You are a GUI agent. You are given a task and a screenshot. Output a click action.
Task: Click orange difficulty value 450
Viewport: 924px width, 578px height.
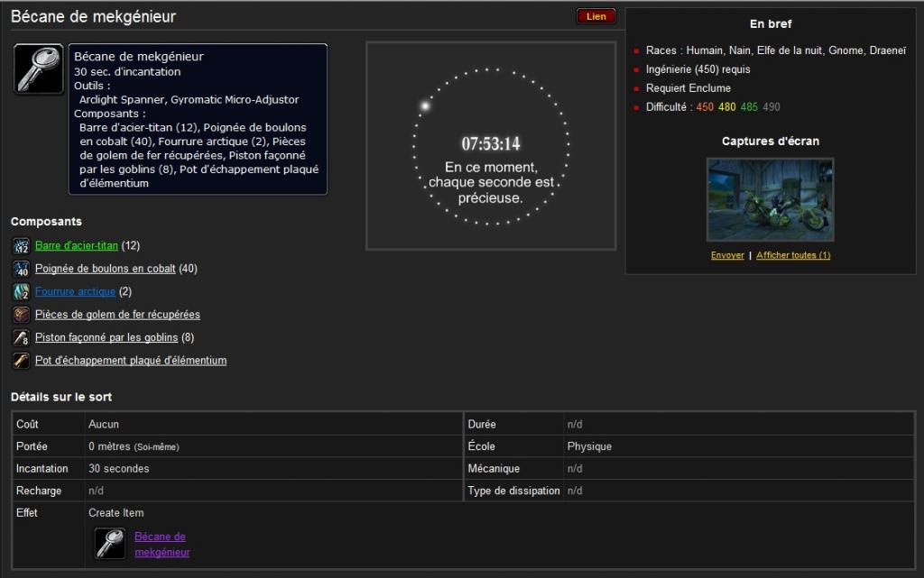(x=705, y=107)
